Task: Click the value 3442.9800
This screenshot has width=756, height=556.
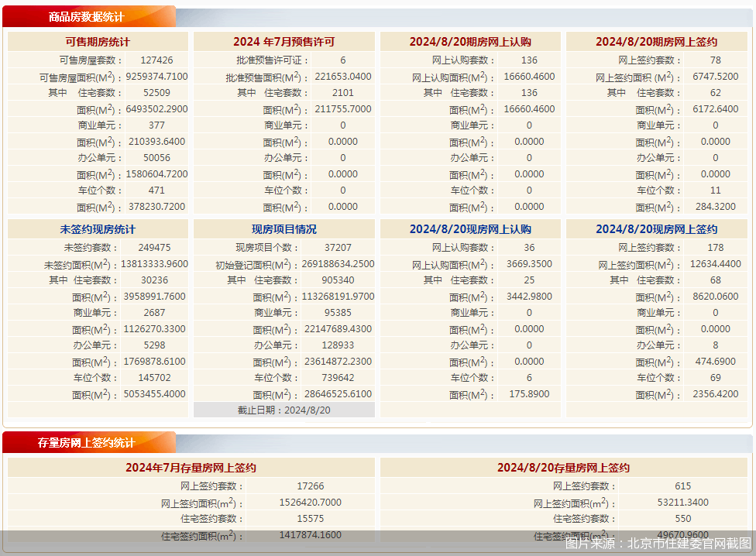Action: coord(529,297)
